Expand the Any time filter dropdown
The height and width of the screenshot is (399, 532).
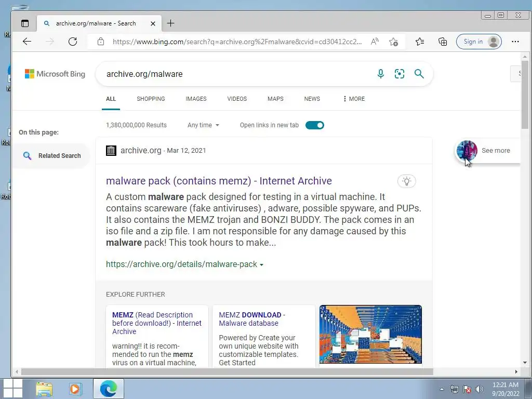point(203,125)
